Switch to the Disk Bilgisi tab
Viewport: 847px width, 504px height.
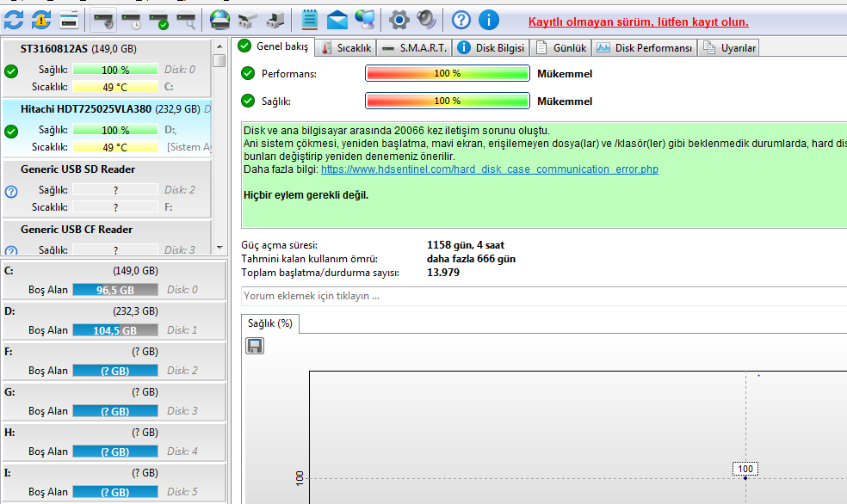coord(491,48)
